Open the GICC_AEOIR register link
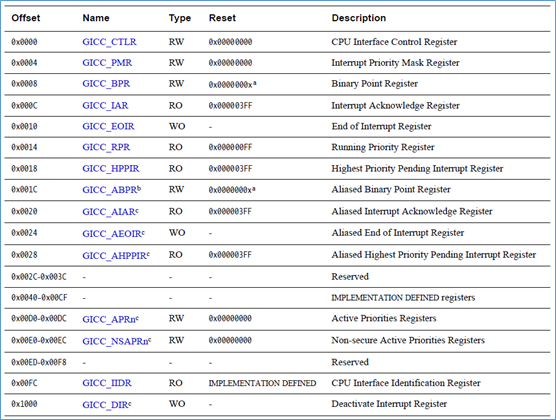556x420 pixels. pos(113,233)
